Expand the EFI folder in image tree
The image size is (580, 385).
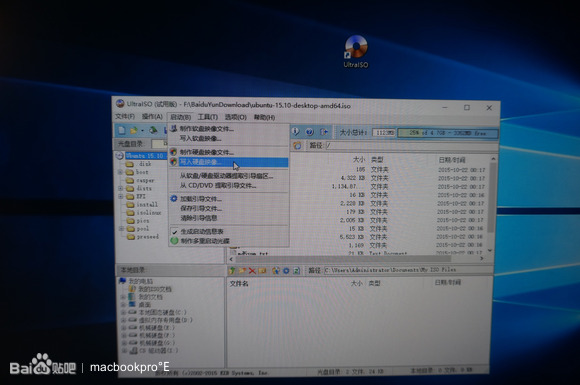pyautogui.click(x=121, y=196)
